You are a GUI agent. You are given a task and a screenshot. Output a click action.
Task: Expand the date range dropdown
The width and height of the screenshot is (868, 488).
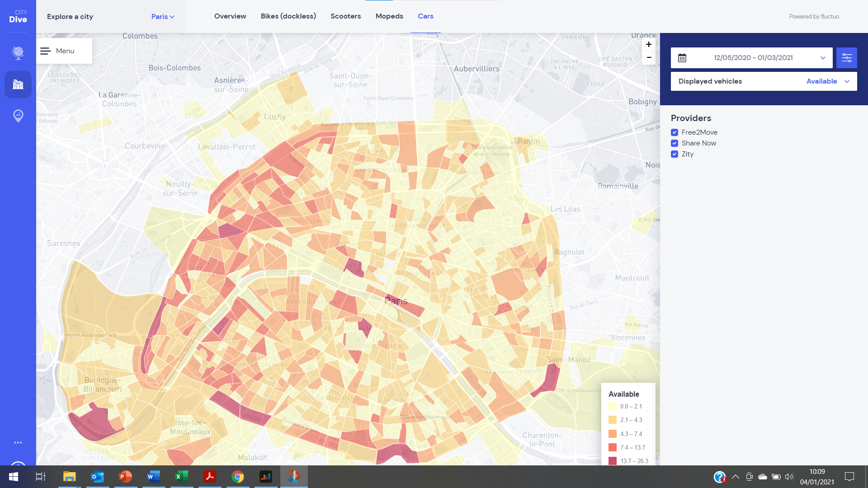coord(823,58)
